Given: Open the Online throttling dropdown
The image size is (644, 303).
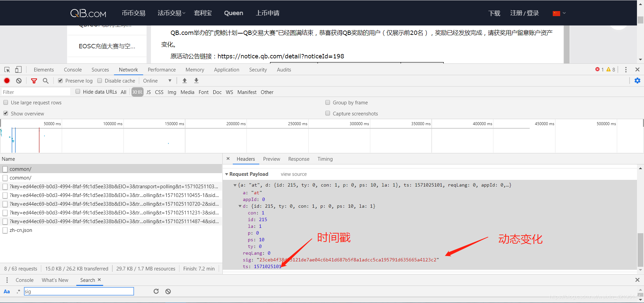Looking at the screenshot, I should tap(157, 81).
